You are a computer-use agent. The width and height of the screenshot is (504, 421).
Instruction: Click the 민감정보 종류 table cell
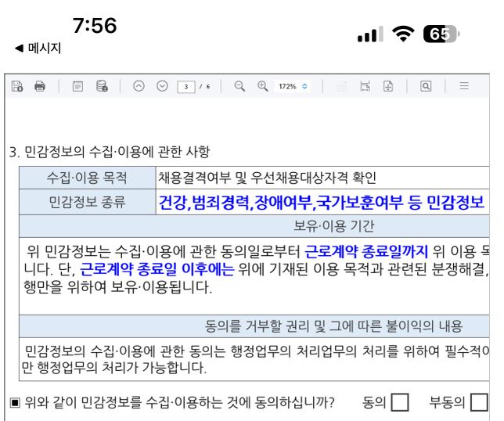pyautogui.click(x=87, y=203)
